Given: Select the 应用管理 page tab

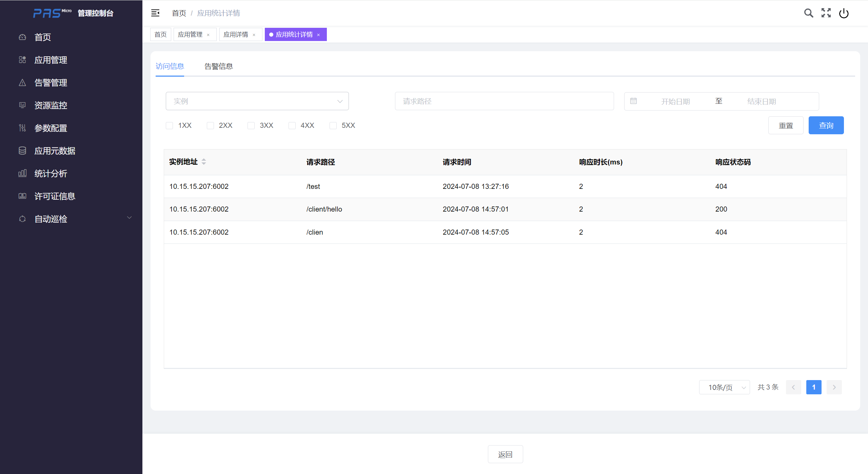Looking at the screenshot, I should coord(190,35).
